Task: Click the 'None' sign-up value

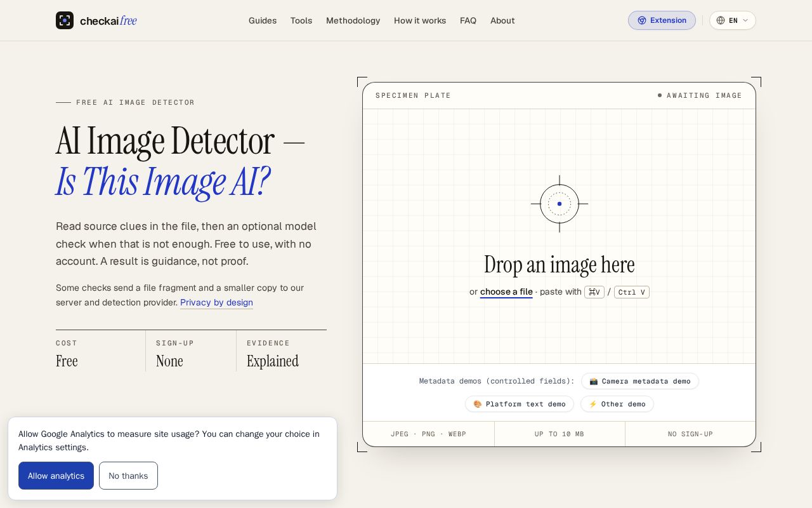Action: (169, 361)
